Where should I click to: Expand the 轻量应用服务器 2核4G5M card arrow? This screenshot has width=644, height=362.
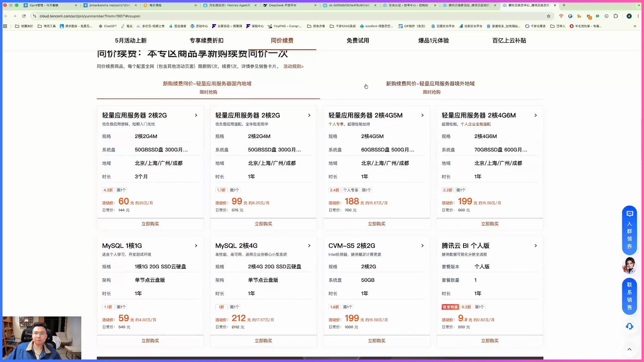coord(423,115)
